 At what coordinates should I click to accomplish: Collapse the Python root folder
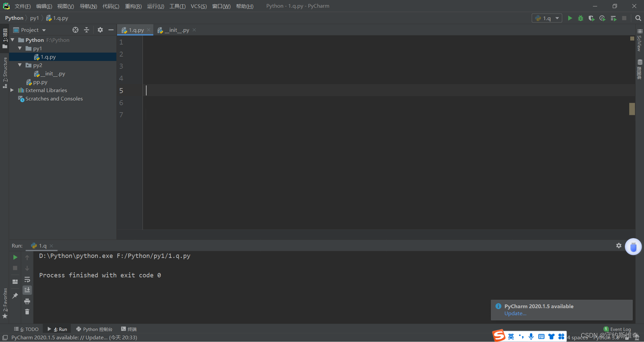point(12,40)
